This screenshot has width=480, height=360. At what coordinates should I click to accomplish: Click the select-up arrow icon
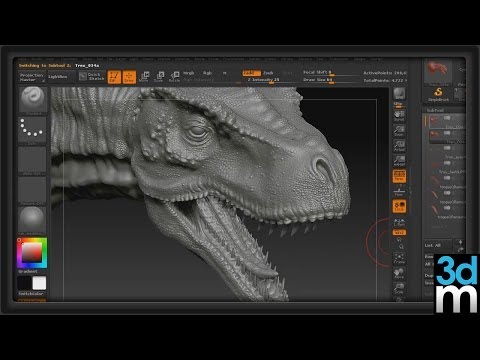(460, 242)
